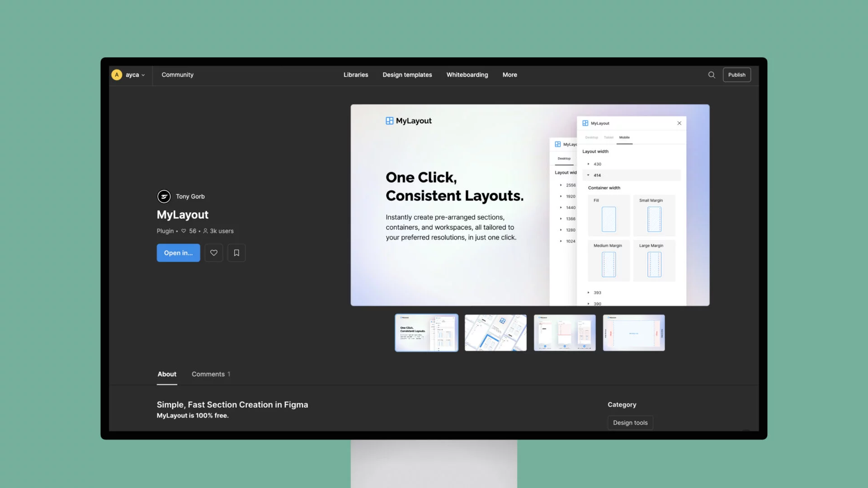Viewport: 868px width, 488px height.
Task: Select the second preview thumbnail
Action: tap(495, 333)
